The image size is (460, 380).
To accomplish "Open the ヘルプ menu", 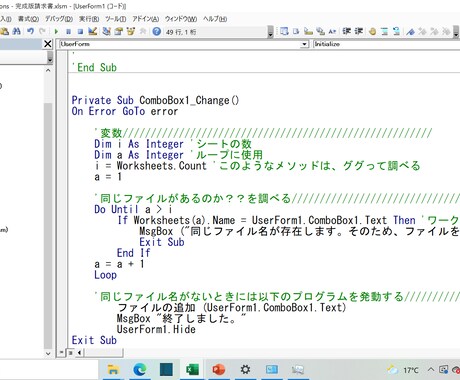I will point(215,19).
